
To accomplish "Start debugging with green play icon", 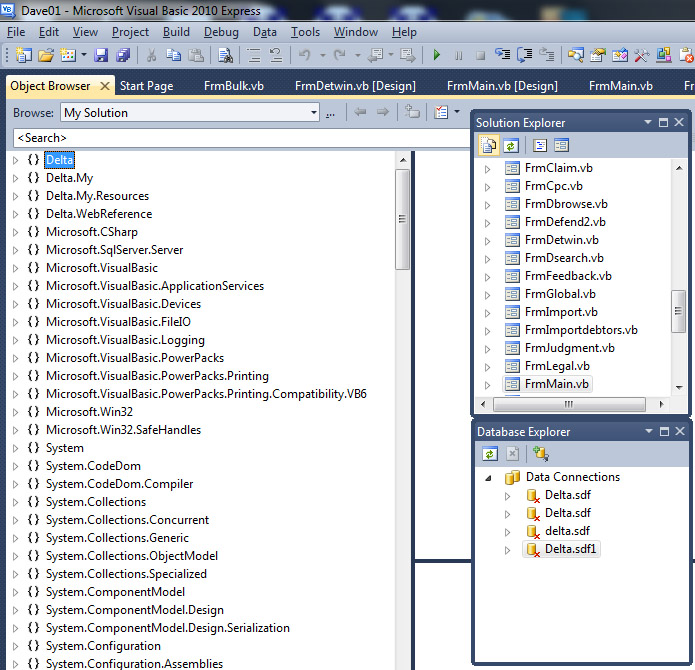I will click(x=437, y=55).
